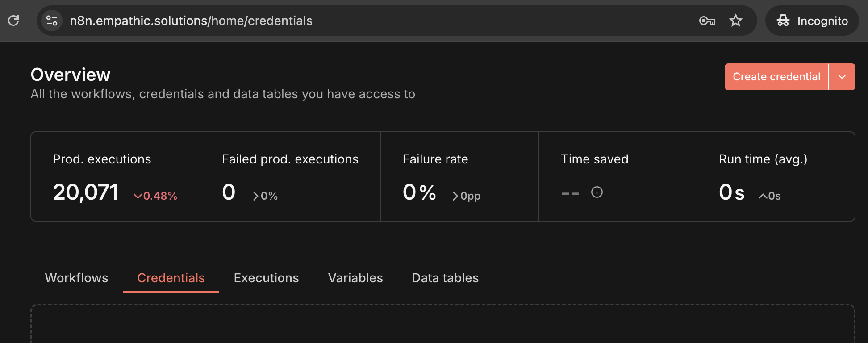
Task: Click the upward trend arrow beside 0s
Action: pos(761,196)
